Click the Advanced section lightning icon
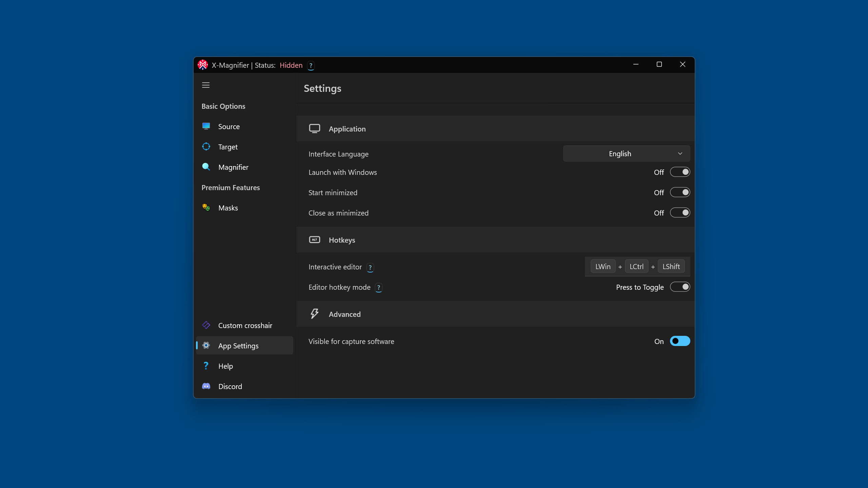 (x=314, y=314)
